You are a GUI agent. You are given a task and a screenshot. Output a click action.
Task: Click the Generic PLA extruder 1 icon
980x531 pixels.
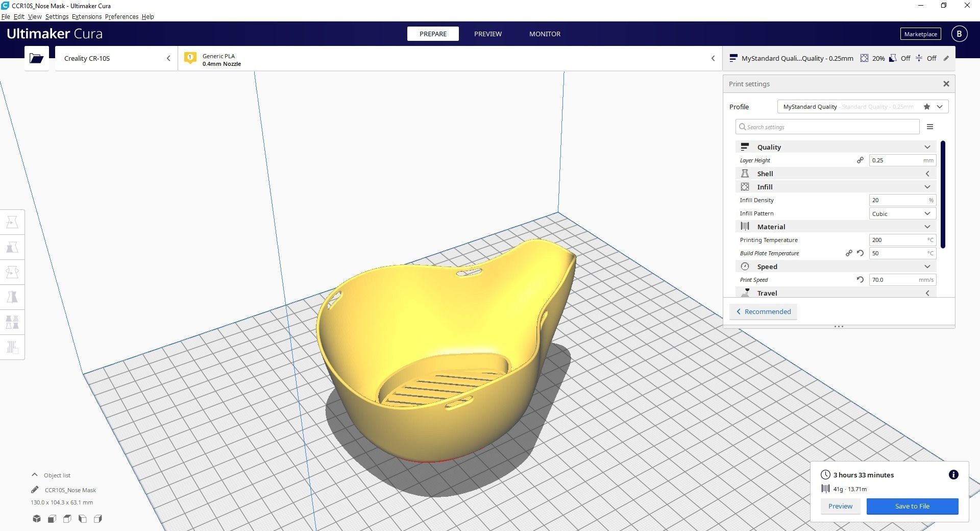[190, 58]
